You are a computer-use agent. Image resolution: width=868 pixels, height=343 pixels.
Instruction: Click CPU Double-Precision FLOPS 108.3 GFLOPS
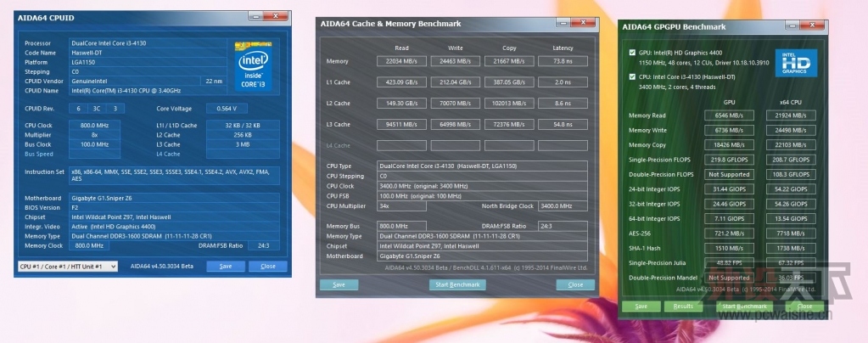[x=791, y=175]
